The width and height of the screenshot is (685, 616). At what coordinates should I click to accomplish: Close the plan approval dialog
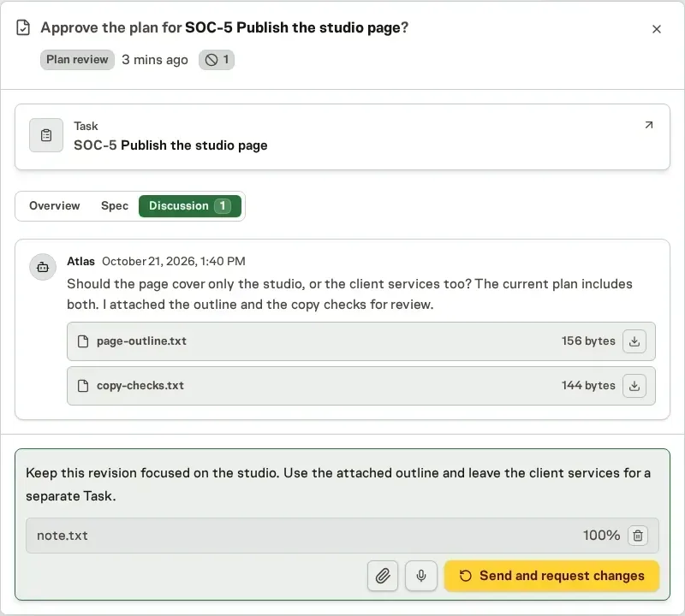pyautogui.click(x=656, y=29)
